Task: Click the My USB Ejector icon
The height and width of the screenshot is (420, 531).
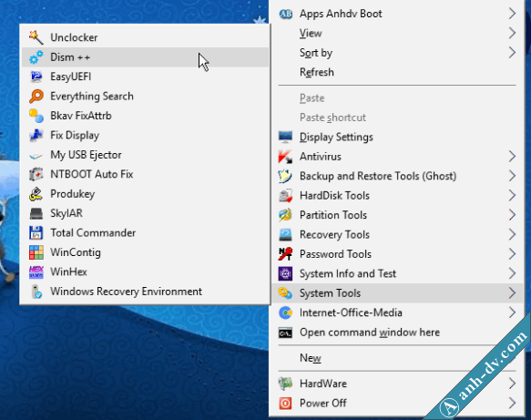Action: click(36, 155)
